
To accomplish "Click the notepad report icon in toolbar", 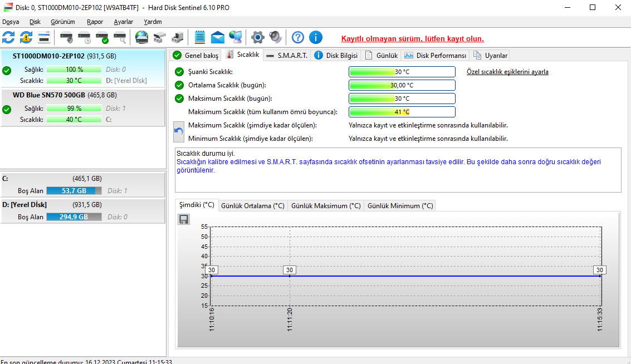I will click(200, 38).
